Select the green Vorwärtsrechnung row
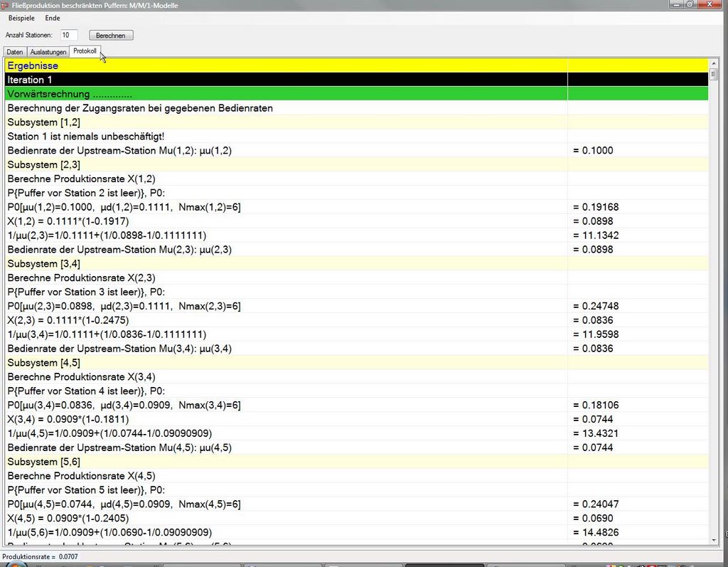Viewport: 728px width, 567px height. [284, 94]
